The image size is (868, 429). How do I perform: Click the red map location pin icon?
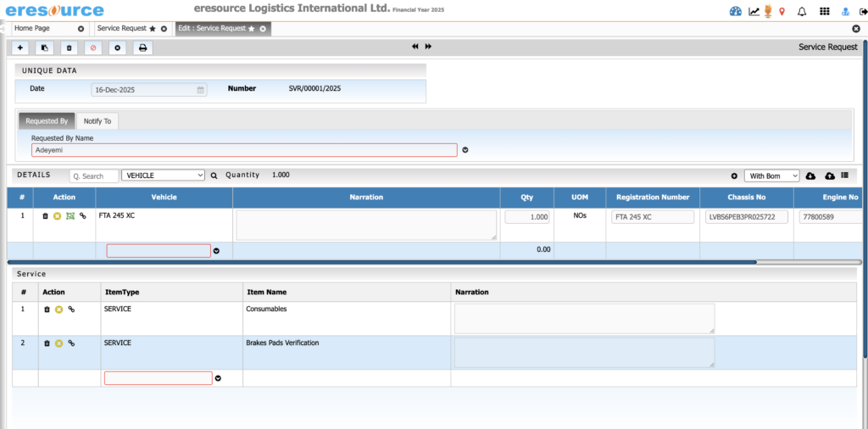[782, 11]
